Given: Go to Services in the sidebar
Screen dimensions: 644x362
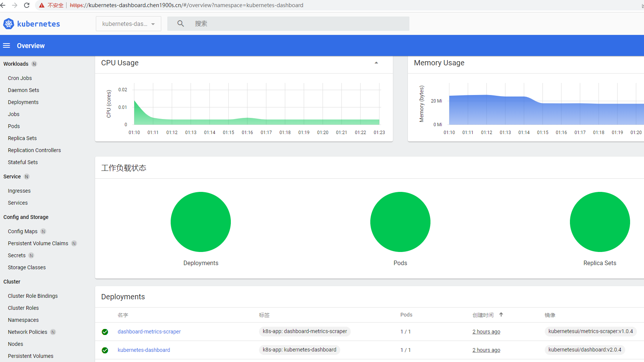Looking at the screenshot, I should (x=18, y=203).
